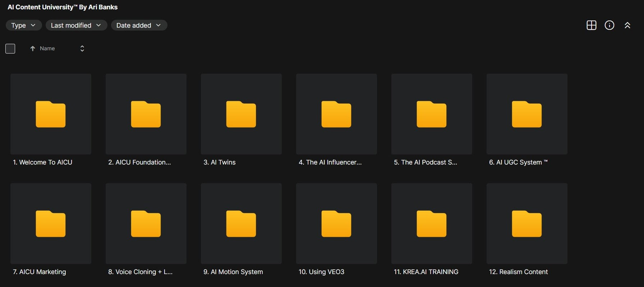Open the 6. AI UGC System folder icon
Screen dimensions: 644x287
(x=527, y=114)
